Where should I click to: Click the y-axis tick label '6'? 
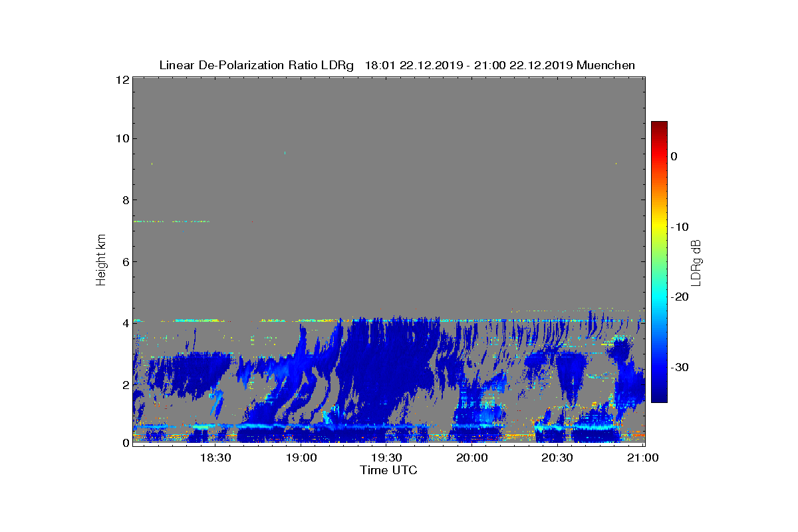[x=125, y=261]
